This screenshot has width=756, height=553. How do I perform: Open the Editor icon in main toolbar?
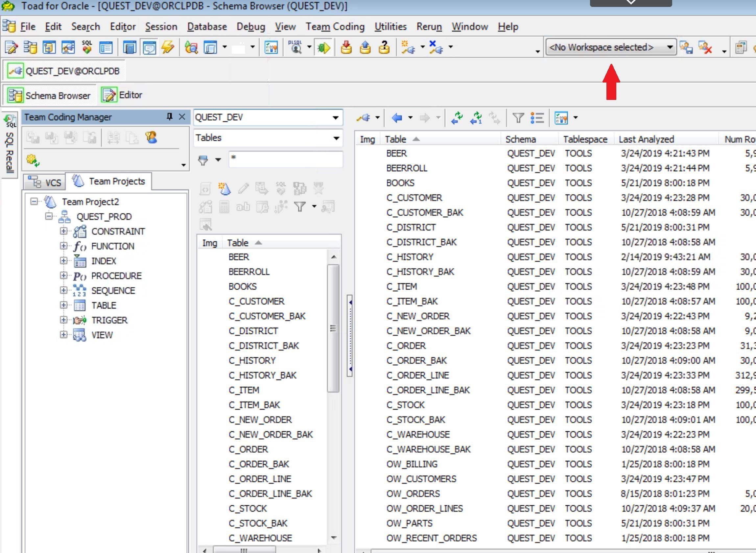[12, 48]
